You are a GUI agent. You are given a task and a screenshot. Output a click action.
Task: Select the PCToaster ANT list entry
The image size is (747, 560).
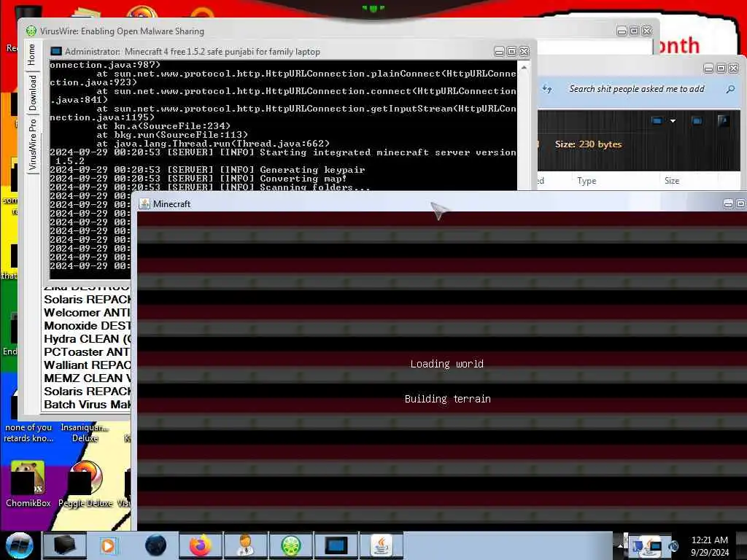point(88,352)
